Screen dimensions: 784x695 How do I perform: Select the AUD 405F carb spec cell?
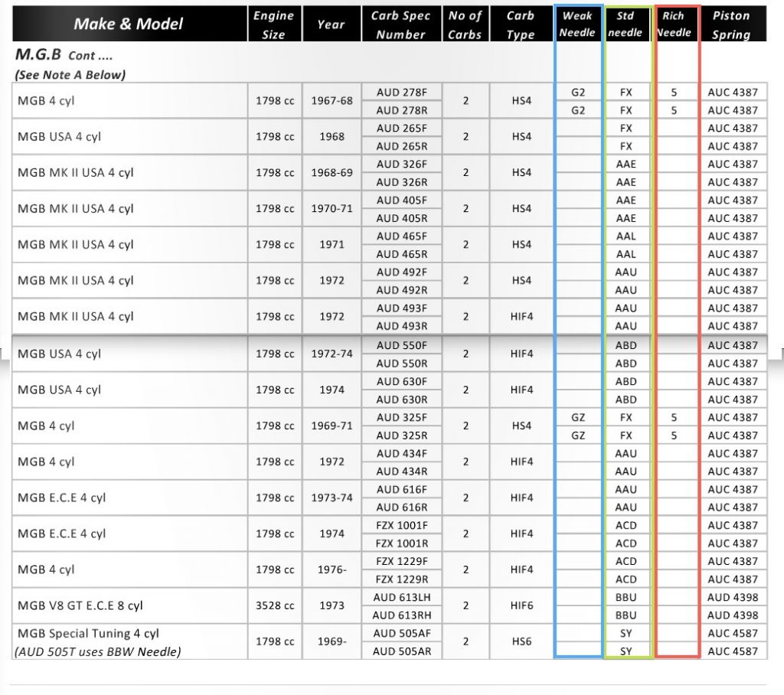point(401,200)
